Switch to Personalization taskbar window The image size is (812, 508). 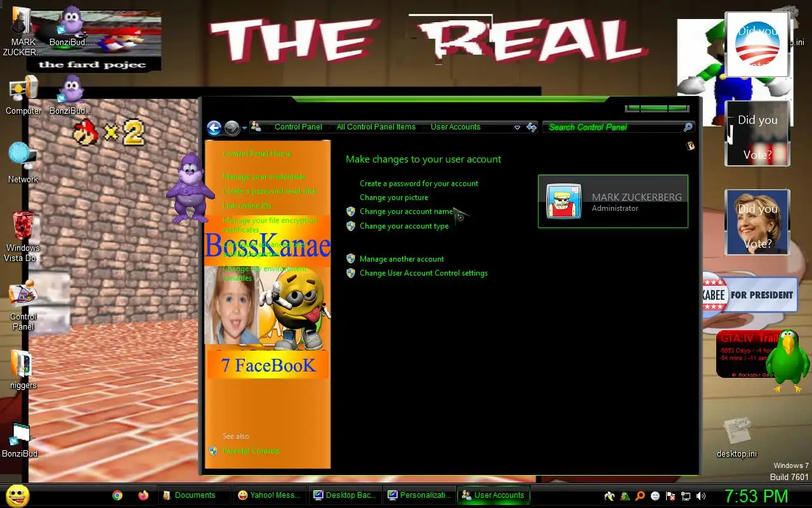(x=420, y=495)
